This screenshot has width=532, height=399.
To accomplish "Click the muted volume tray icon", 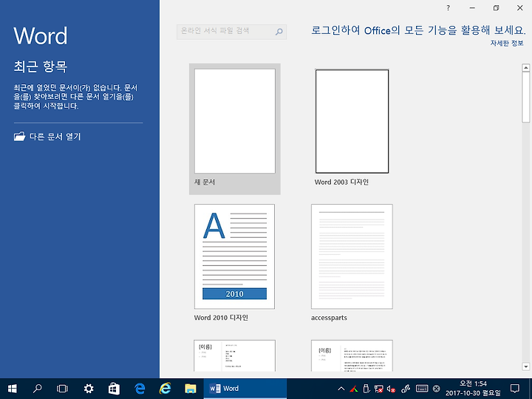I will 391,389.
